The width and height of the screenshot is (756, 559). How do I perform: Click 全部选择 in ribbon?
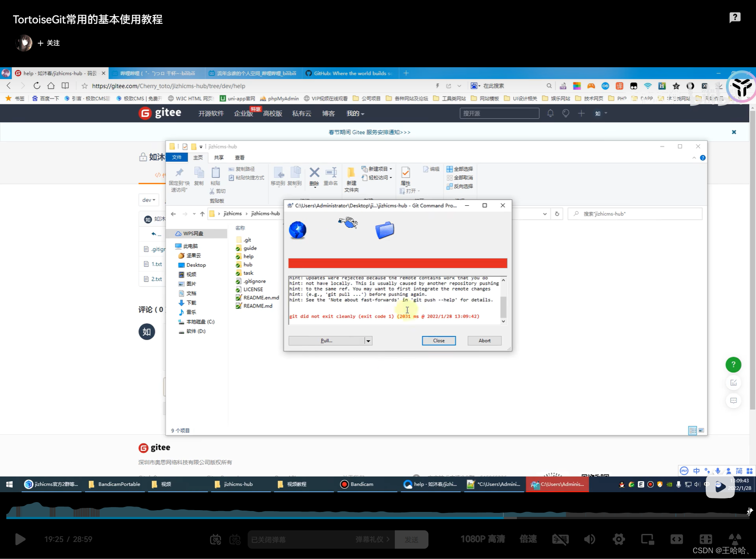(x=459, y=169)
